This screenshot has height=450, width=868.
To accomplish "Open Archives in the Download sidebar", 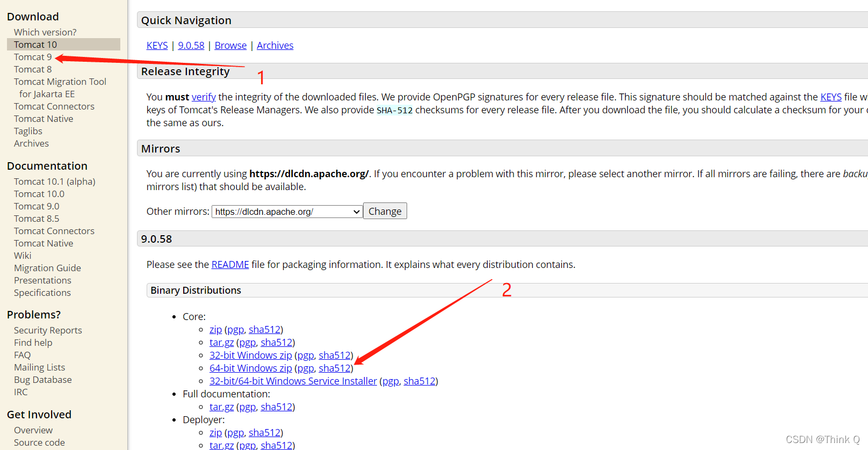I will coord(31,143).
